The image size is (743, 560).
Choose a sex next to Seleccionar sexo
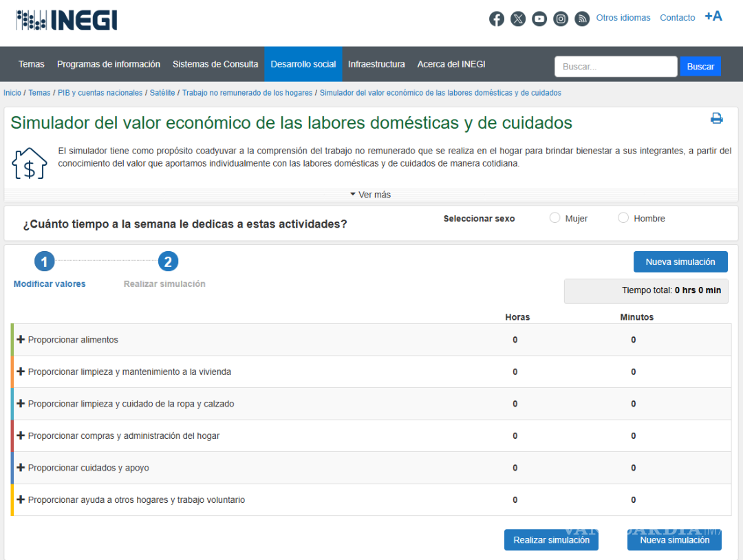pos(554,217)
